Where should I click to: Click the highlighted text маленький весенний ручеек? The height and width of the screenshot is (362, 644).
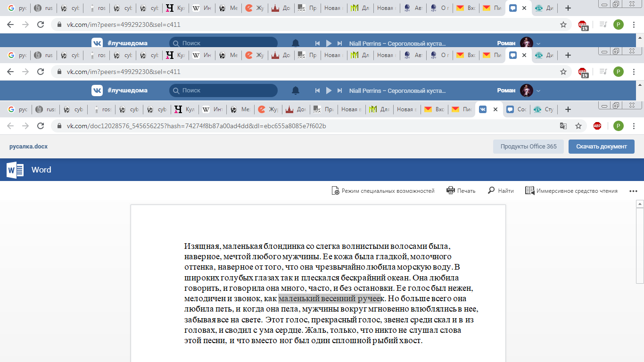pyautogui.click(x=330, y=298)
